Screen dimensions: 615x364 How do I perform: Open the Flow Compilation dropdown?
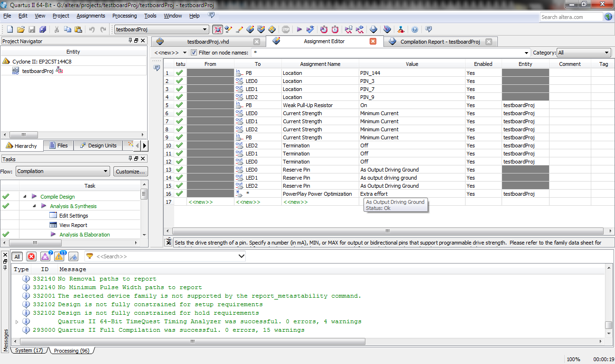pyautogui.click(x=63, y=171)
